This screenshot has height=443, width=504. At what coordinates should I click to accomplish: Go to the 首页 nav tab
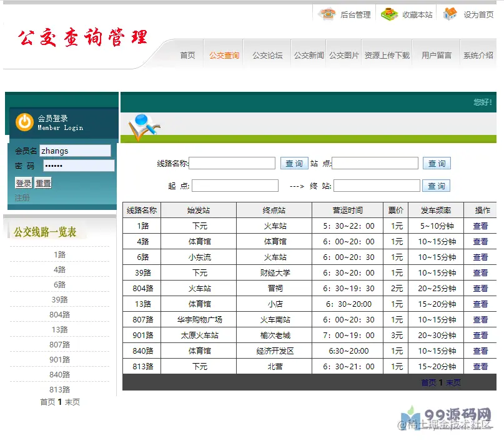point(187,55)
